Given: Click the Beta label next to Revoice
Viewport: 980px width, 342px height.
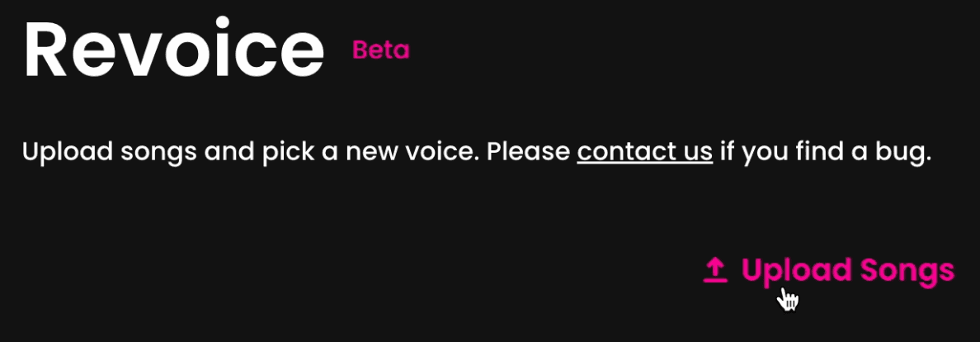Looking at the screenshot, I should pos(380,50).
